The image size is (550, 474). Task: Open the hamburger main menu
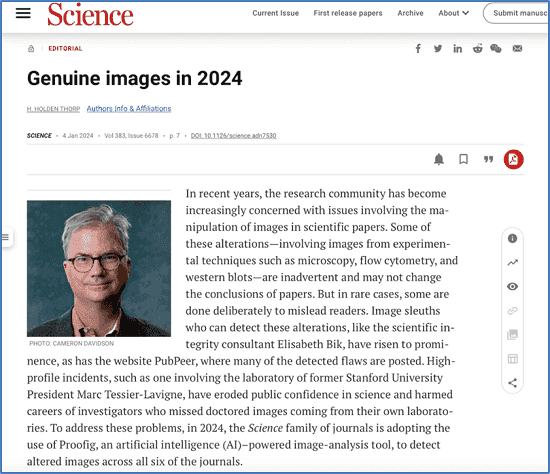pos(23,13)
